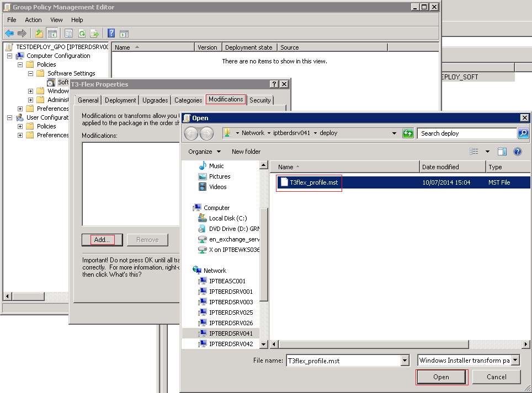Click the Add... button in Modifications
Viewport: 532px width, 393px height.
pos(102,240)
